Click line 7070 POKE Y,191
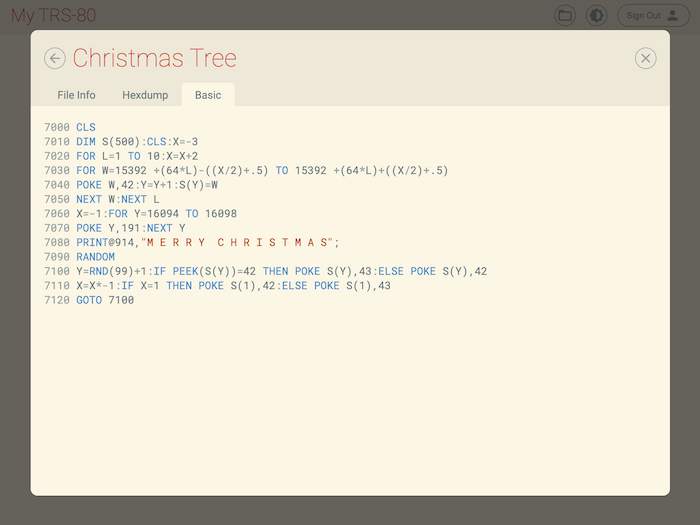700x525 pixels. (x=115, y=228)
